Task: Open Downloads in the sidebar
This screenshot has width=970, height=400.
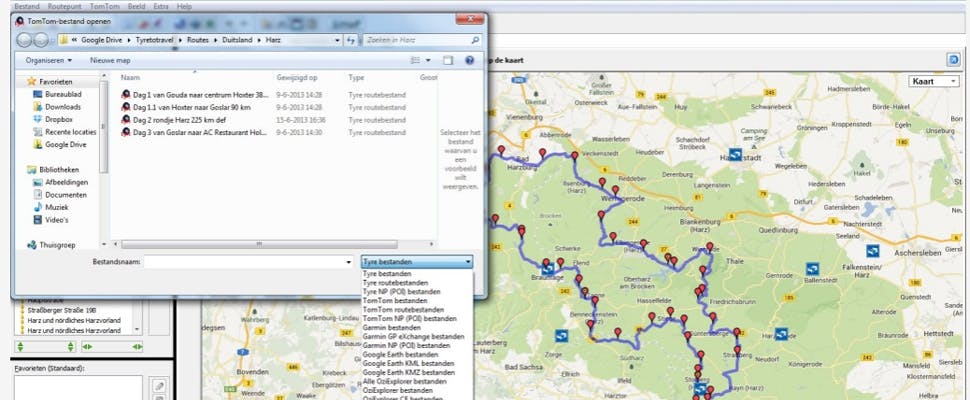Action: [57, 107]
